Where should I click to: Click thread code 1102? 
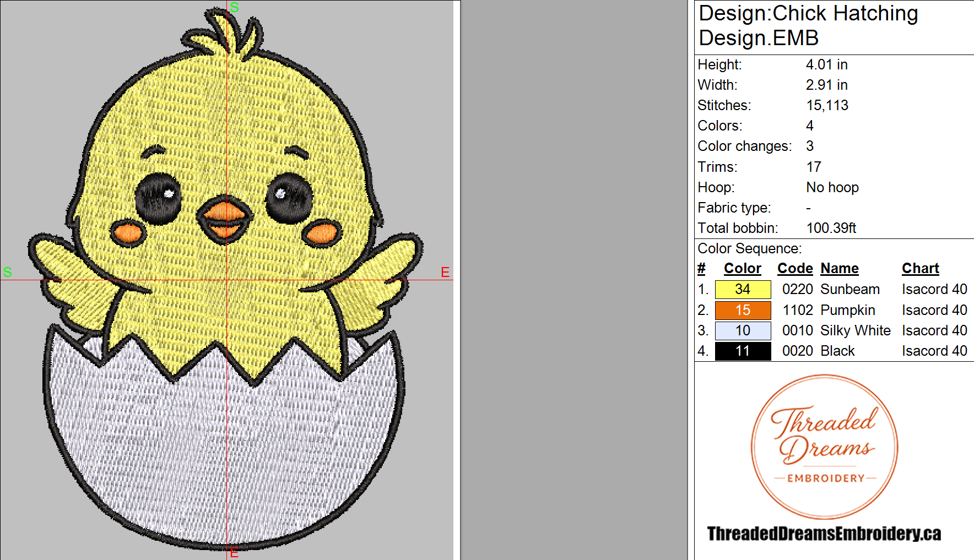[797, 310]
